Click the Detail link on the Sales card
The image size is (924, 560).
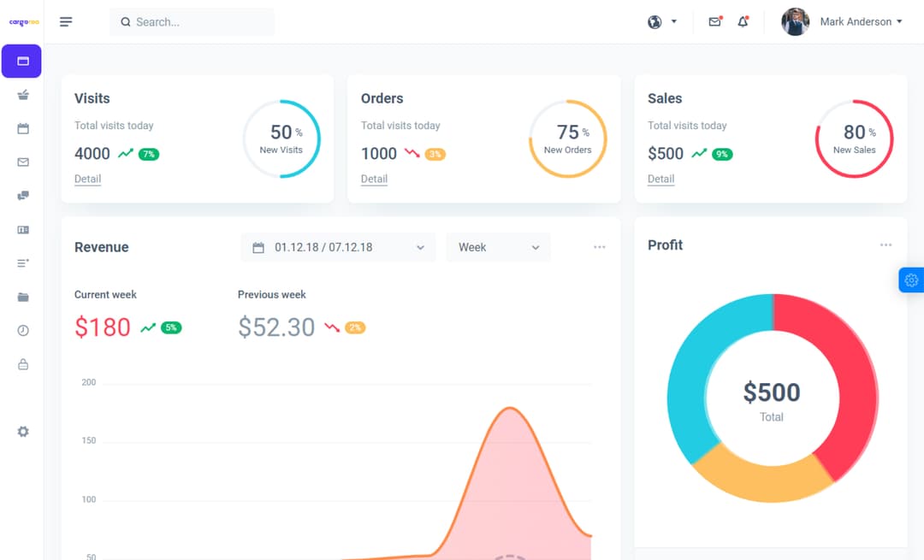pyautogui.click(x=660, y=179)
